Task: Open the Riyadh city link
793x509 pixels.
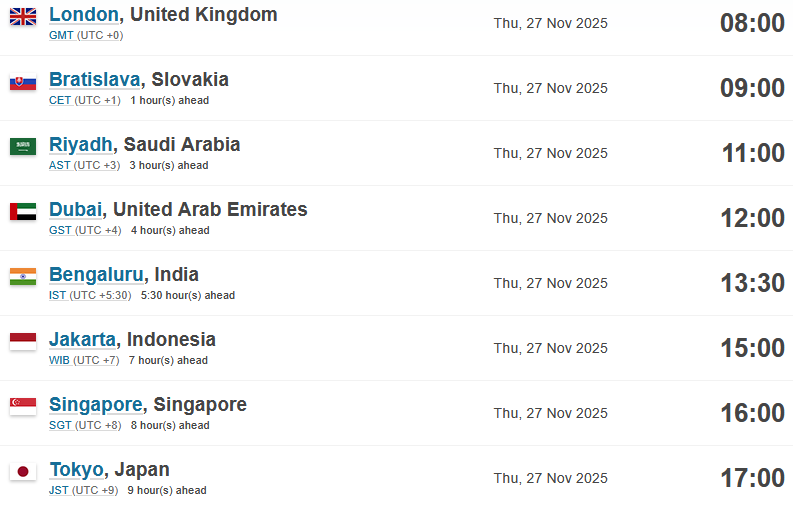Action: tap(80, 145)
